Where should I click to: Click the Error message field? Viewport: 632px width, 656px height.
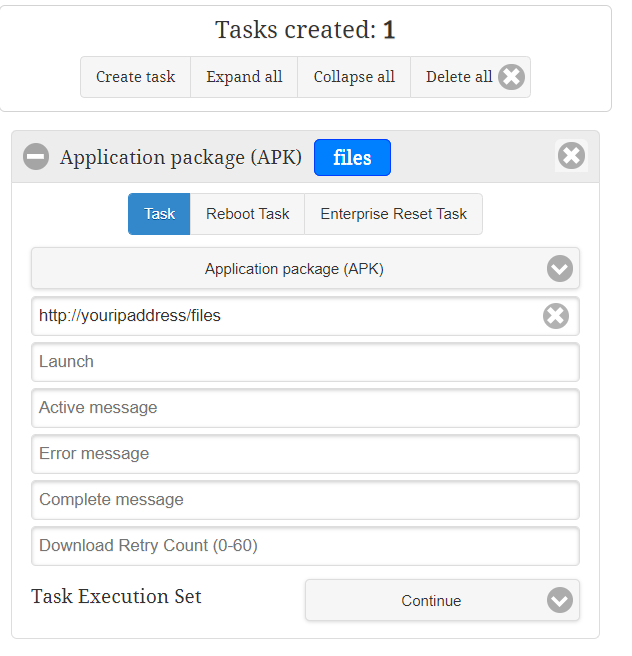305,454
